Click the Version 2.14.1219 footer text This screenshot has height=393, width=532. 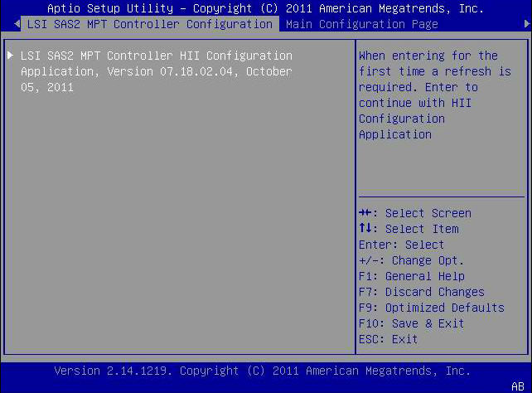[x=262, y=371]
